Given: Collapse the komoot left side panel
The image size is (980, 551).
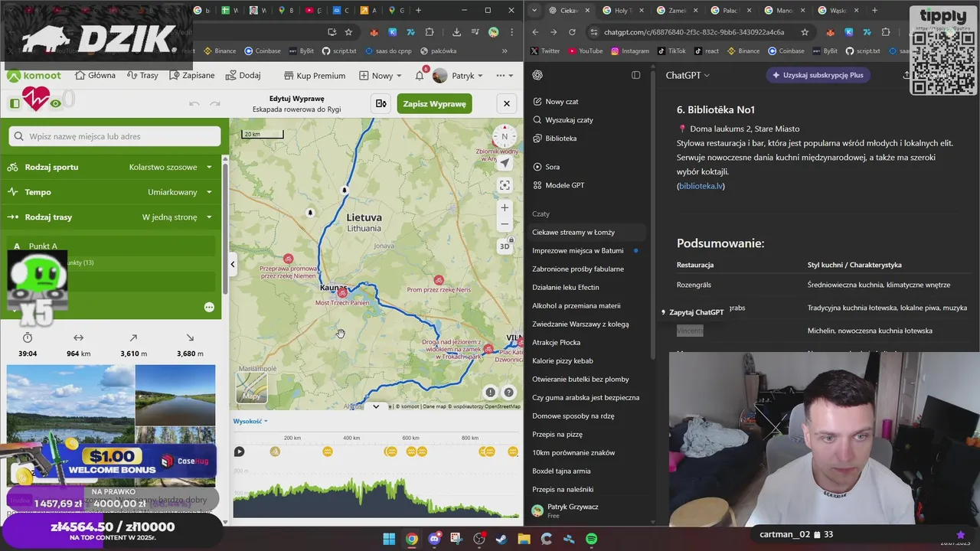Looking at the screenshot, I should coord(233,264).
